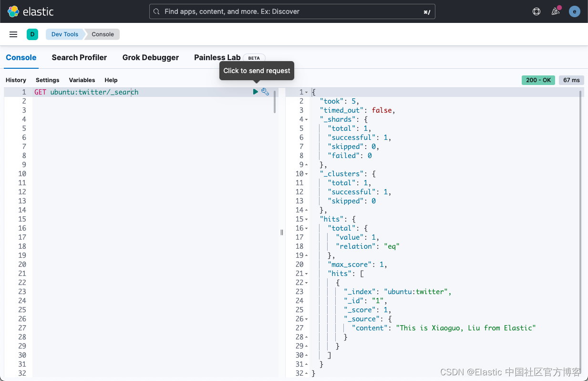The width and height of the screenshot is (588, 381).
Task: Click the 'GET ubuntu:twitter/_search' request line
Action: click(x=86, y=92)
